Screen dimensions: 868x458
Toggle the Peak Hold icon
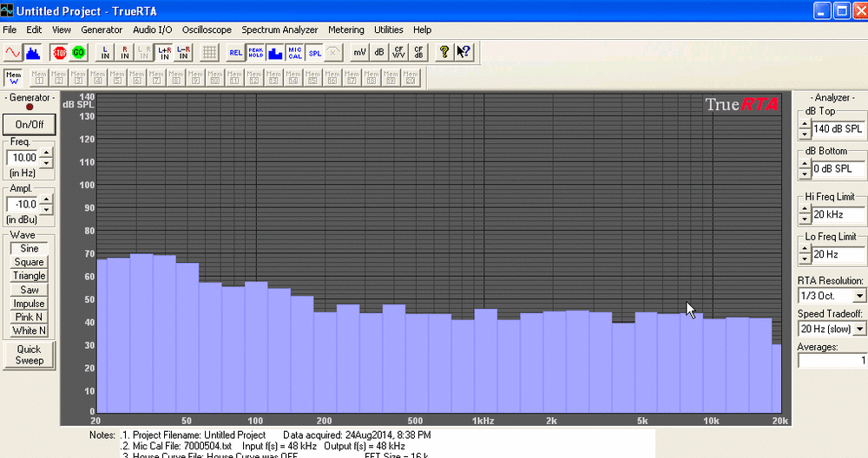point(256,53)
